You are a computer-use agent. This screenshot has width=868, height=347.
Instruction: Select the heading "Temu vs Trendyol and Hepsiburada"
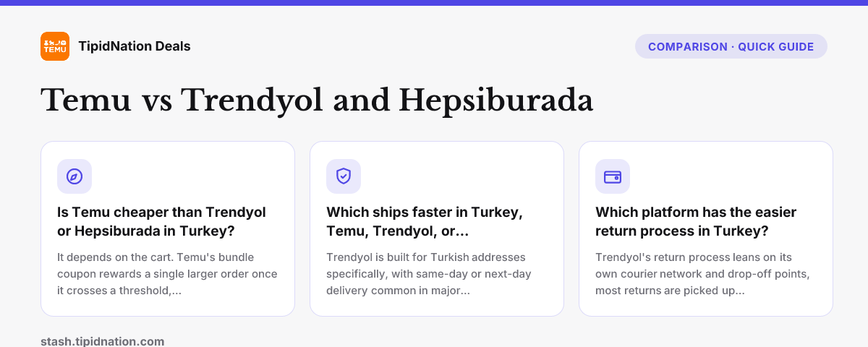(x=317, y=100)
